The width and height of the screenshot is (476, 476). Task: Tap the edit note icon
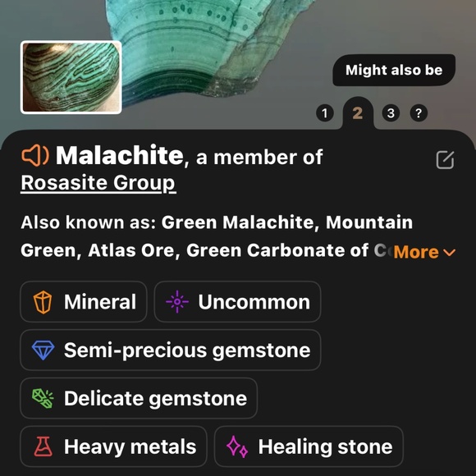pos(445,160)
